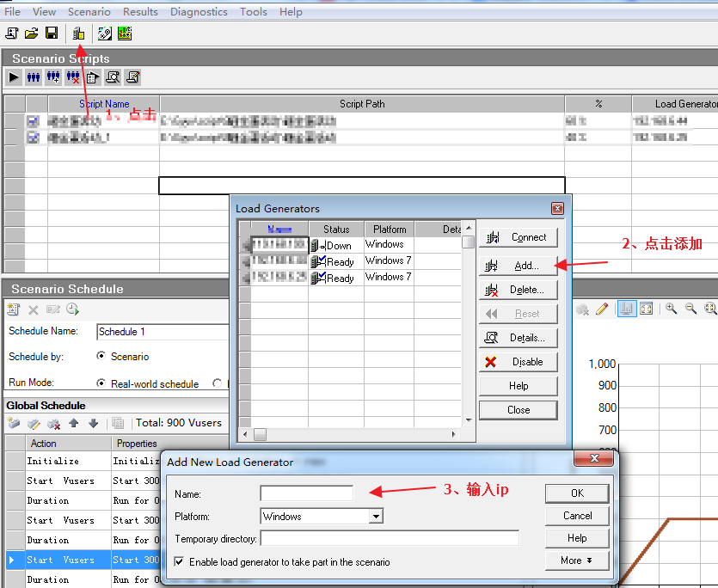This screenshot has width=718, height=588.
Task: Open the Vusers icon in Scenario Scripts toolbar
Action: [x=34, y=77]
